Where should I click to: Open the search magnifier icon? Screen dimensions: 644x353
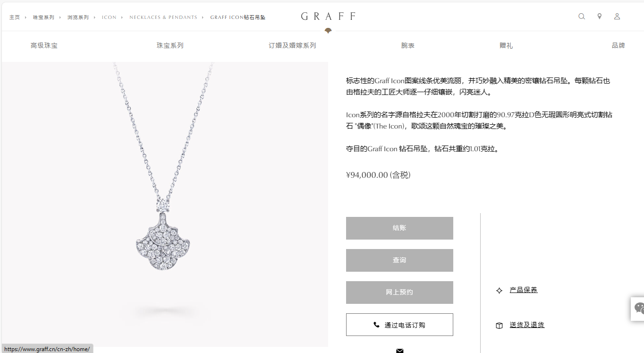[x=582, y=17]
